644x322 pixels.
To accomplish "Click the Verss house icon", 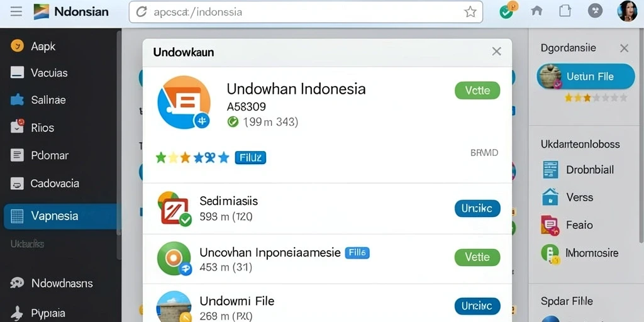I will click(550, 197).
